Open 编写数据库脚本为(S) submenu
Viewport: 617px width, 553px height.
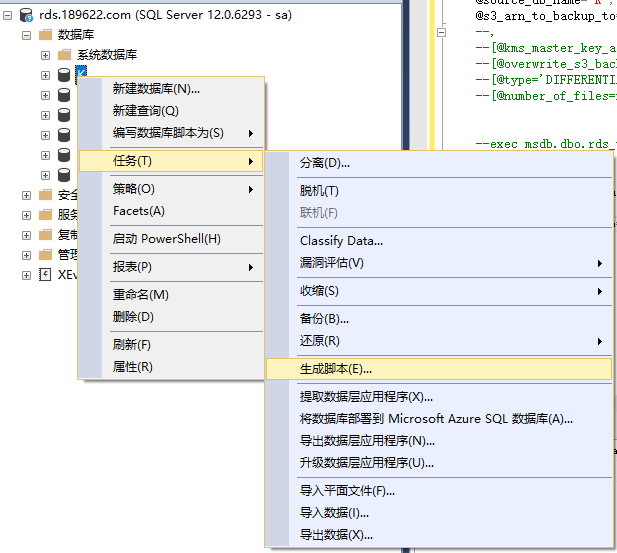click(x=171, y=133)
